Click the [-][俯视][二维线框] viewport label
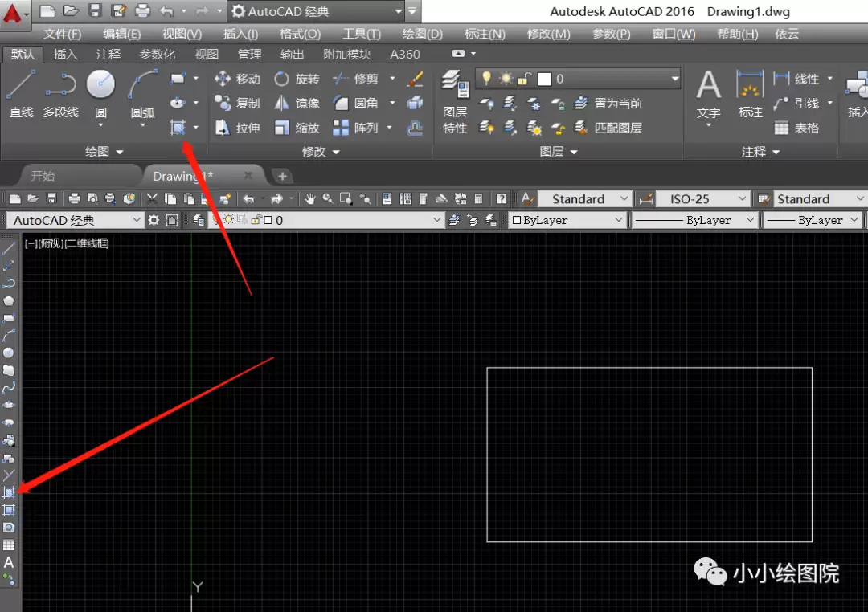The height and width of the screenshot is (612, 868). coord(67,243)
